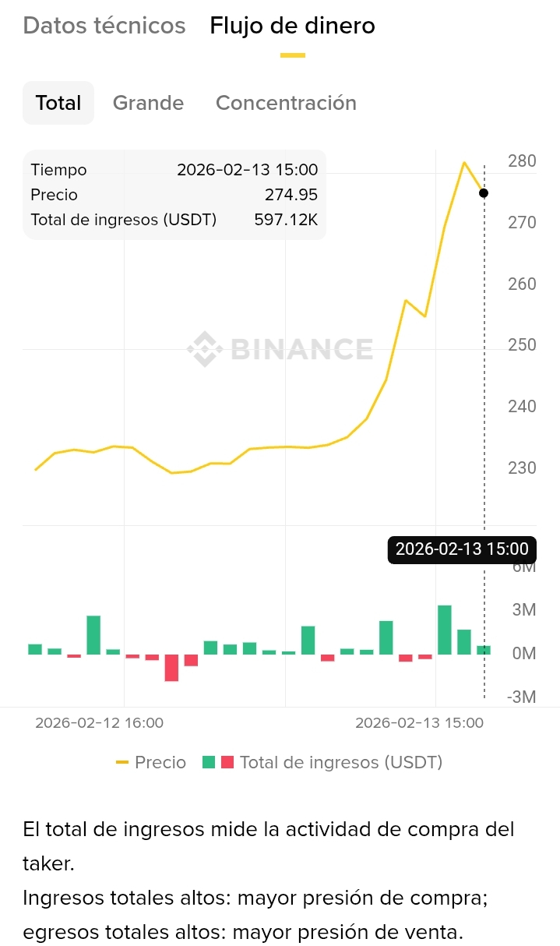Viewport: 560px width, 946px height.
Task: Select the Flujo de dinero tab
Action: click(x=292, y=26)
